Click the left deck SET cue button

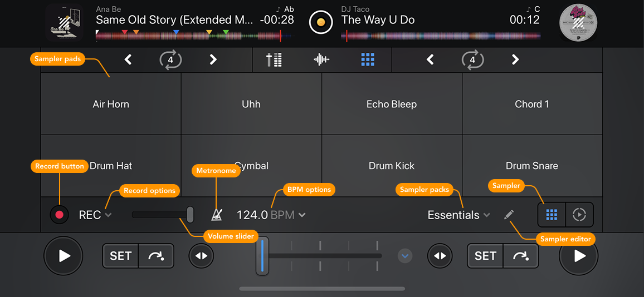(x=120, y=256)
